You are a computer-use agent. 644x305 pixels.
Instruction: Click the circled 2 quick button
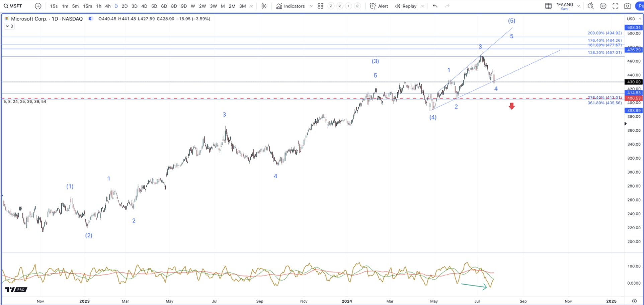point(340,6)
